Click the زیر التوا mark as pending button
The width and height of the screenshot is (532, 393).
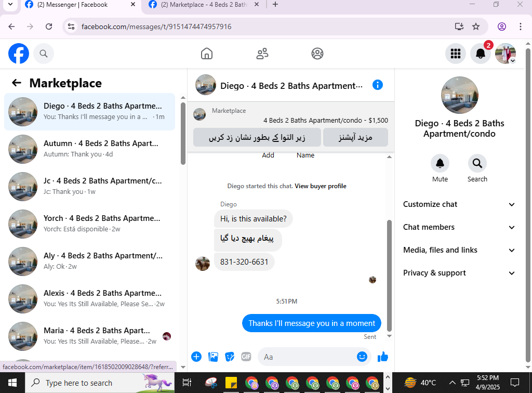[257, 137]
